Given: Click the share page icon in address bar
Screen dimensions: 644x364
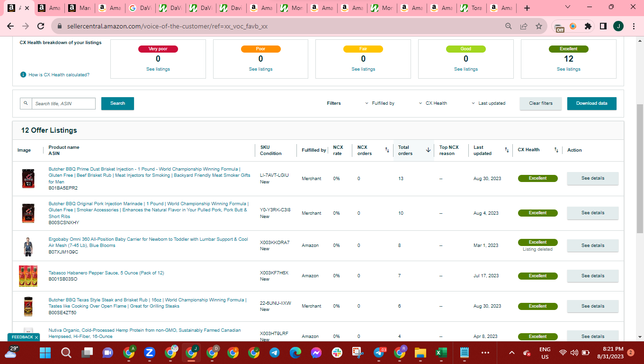Looking at the screenshot, I should [524, 27].
